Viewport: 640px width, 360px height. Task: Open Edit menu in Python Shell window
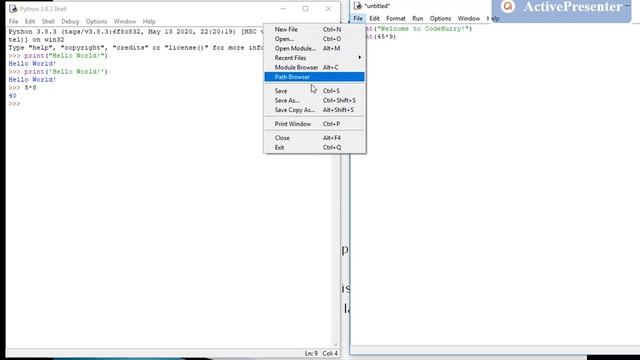pyautogui.click(x=30, y=21)
